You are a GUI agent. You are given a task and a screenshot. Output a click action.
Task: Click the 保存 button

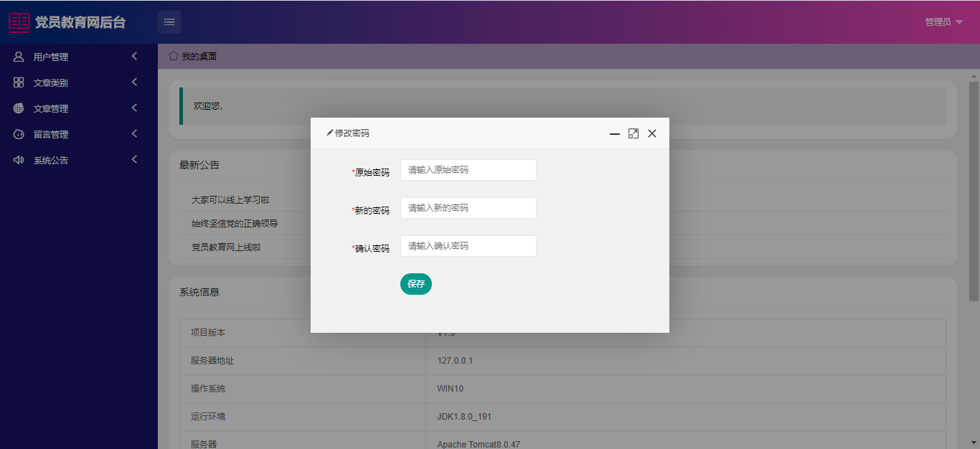pos(416,284)
